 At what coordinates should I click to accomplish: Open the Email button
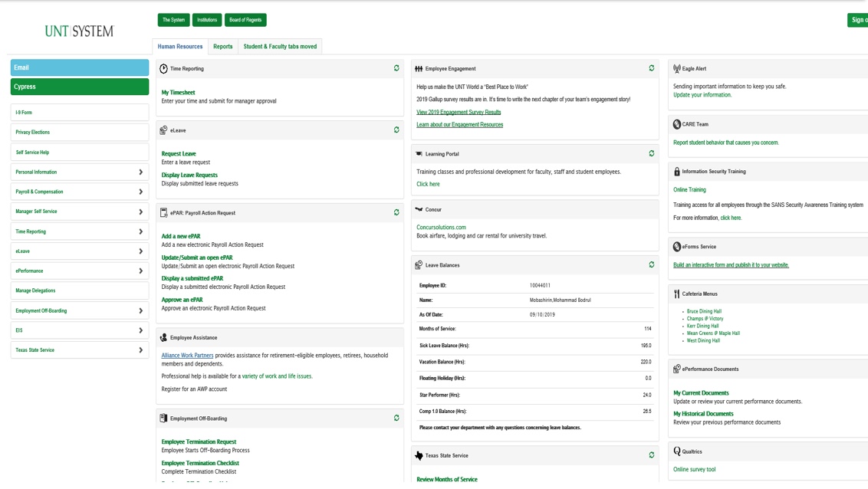click(80, 67)
